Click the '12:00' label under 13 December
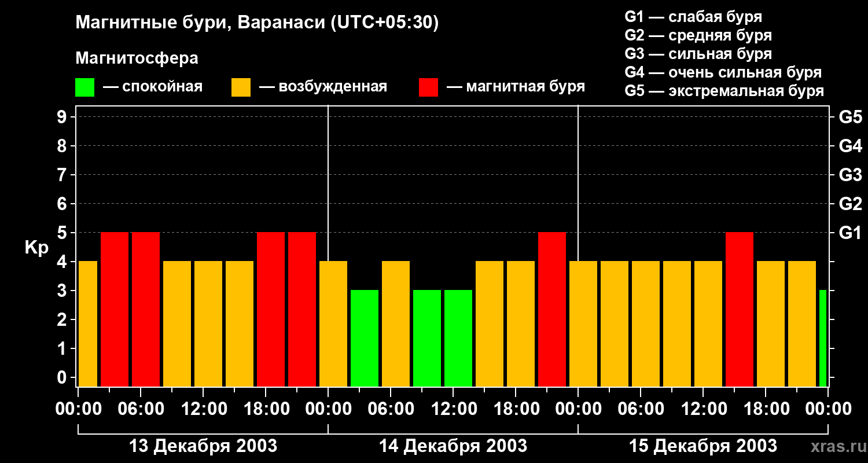The height and width of the screenshot is (463, 868). point(204,409)
